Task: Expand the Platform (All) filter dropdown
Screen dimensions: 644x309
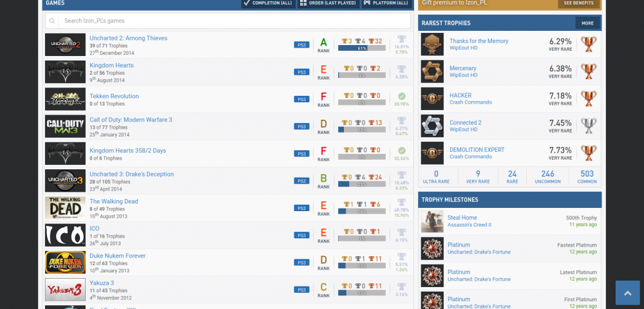Action: (x=386, y=3)
